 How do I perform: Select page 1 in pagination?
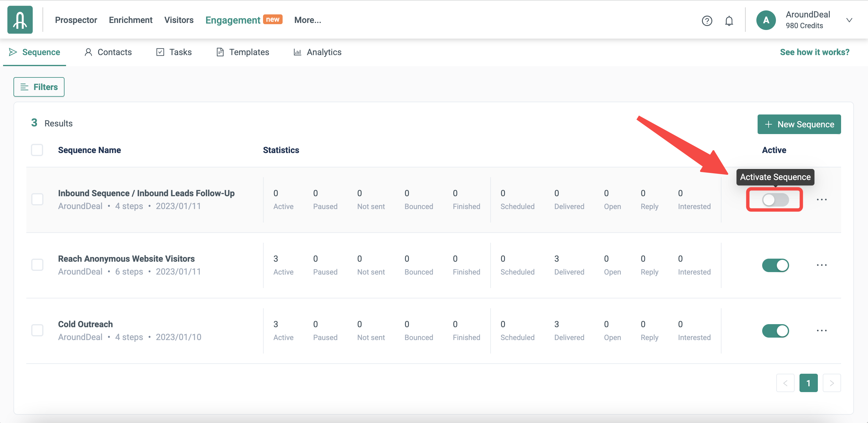tap(808, 383)
